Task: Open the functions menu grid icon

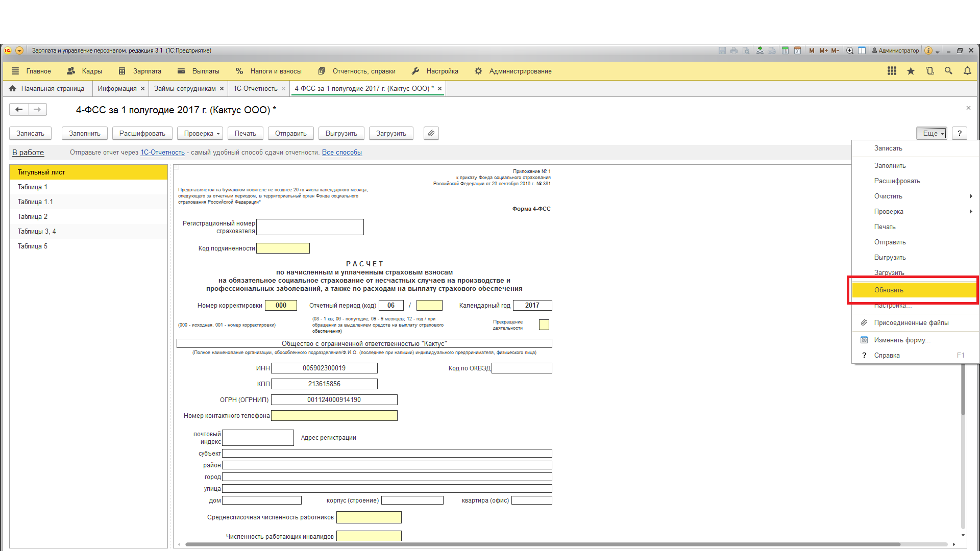Action: pos(892,71)
